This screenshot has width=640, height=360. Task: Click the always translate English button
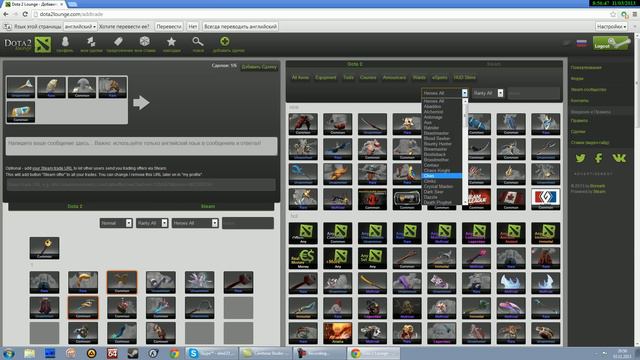[240, 27]
